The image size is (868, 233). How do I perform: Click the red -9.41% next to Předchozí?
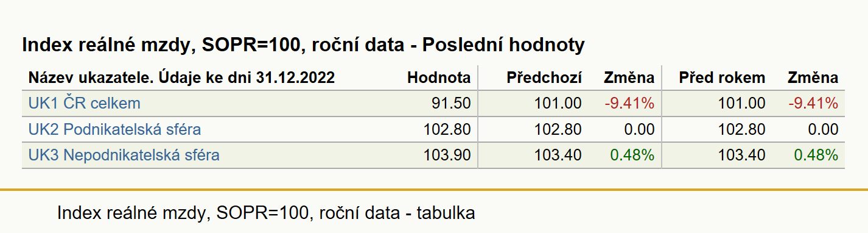pos(629,103)
